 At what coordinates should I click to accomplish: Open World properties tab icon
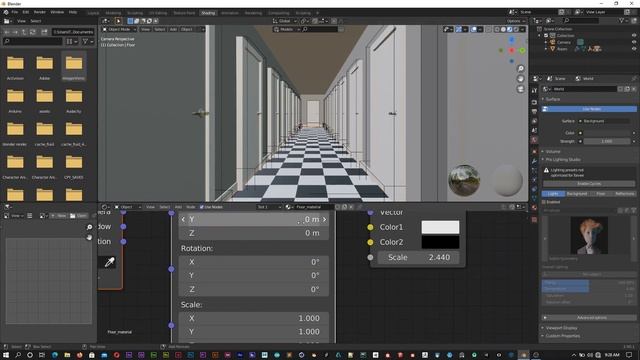[534, 140]
